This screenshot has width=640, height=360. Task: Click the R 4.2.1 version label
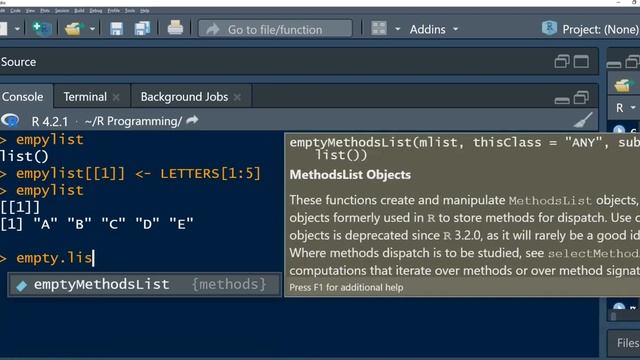tap(50, 121)
